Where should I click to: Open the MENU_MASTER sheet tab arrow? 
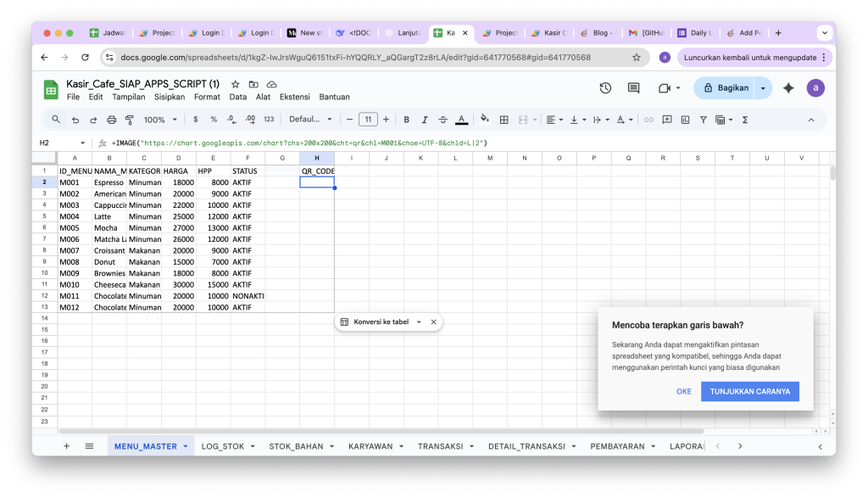point(186,446)
